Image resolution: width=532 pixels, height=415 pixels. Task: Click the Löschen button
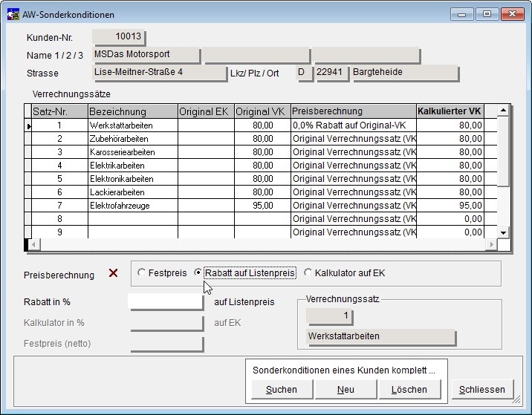pos(409,389)
